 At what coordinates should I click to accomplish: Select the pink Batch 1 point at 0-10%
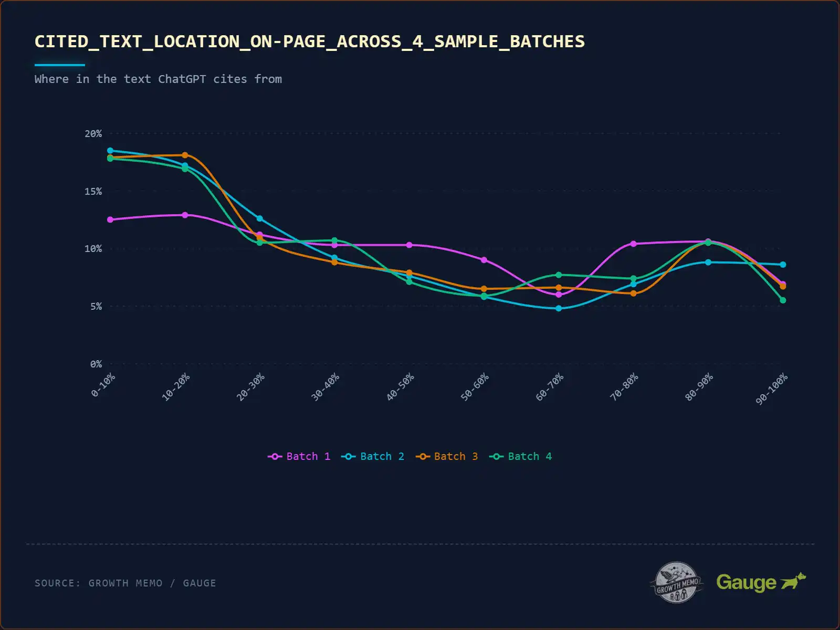coord(110,219)
